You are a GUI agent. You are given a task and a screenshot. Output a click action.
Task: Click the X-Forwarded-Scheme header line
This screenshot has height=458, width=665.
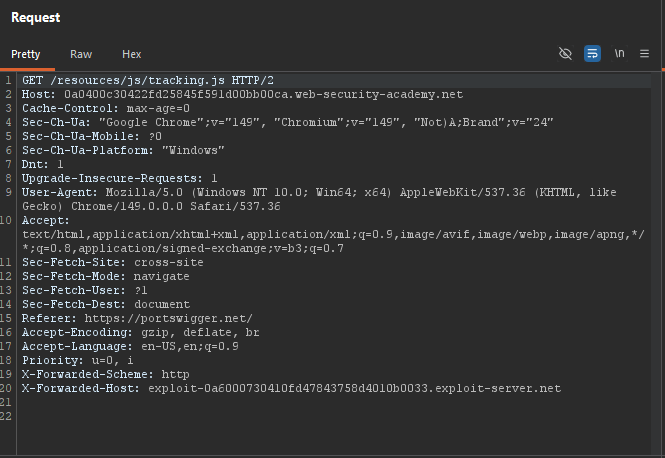pyautogui.click(x=106, y=374)
